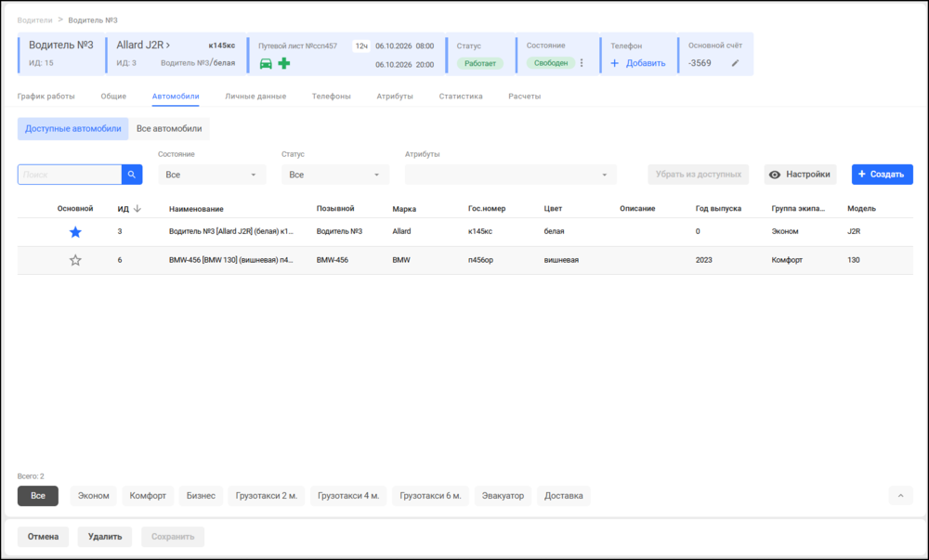
Task: Open the Статус filter dropdown
Action: [335, 175]
